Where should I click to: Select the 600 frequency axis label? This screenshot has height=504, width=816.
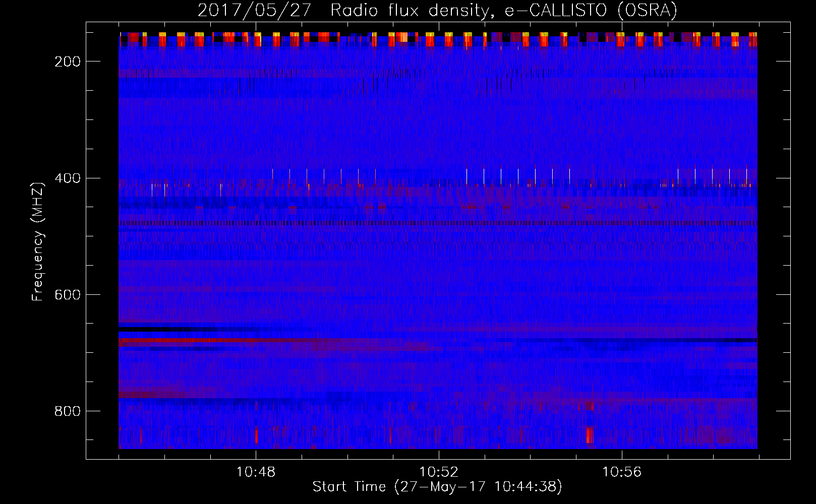click(68, 294)
